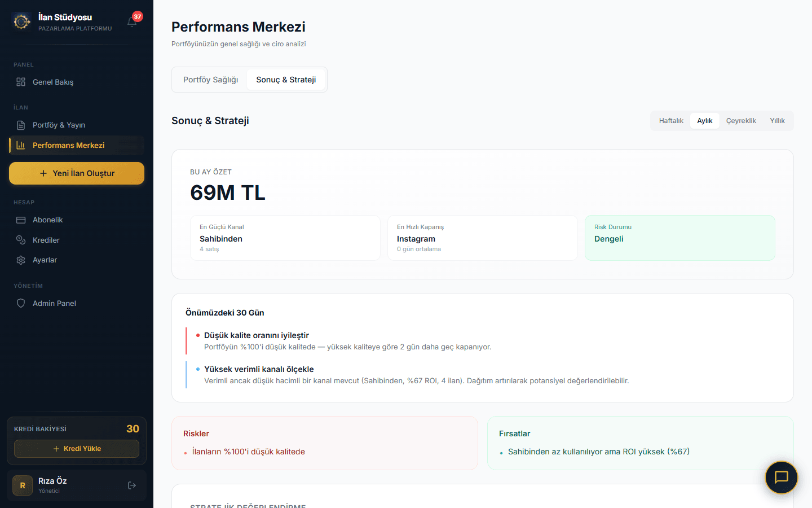Select the Aylık period option

pos(704,121)
